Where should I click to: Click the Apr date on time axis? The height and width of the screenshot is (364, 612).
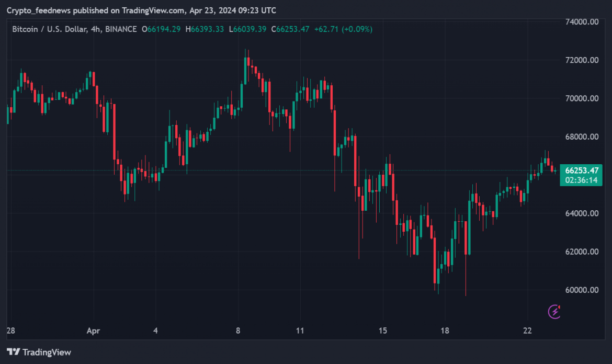(93, 331)
